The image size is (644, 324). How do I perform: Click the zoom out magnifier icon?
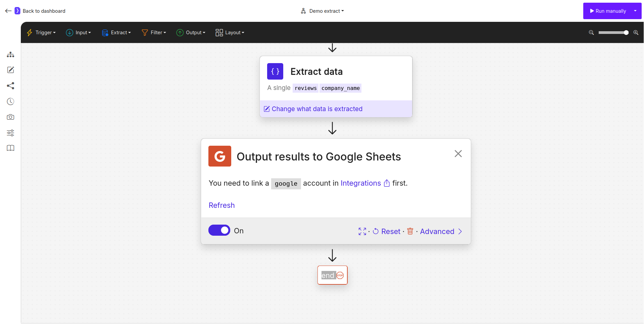pos(591,33)
